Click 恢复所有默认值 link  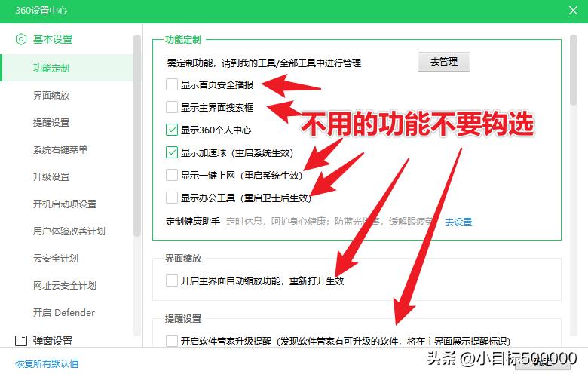pyautogui.click(x=47, y=363)
